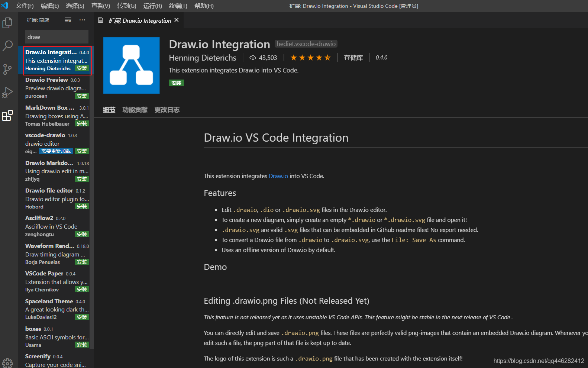Switch to the 功能贡献 contributions tab
Screen dimensions: 588x368
tap(135, 110)
